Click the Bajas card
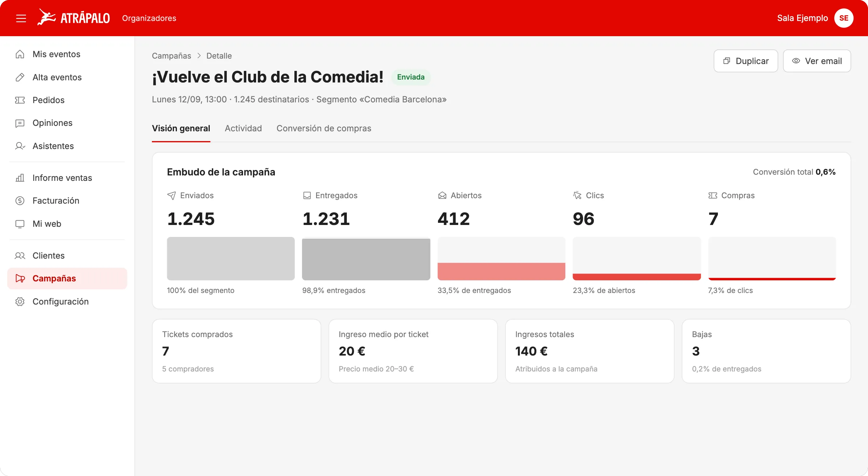 pos(766,351)
